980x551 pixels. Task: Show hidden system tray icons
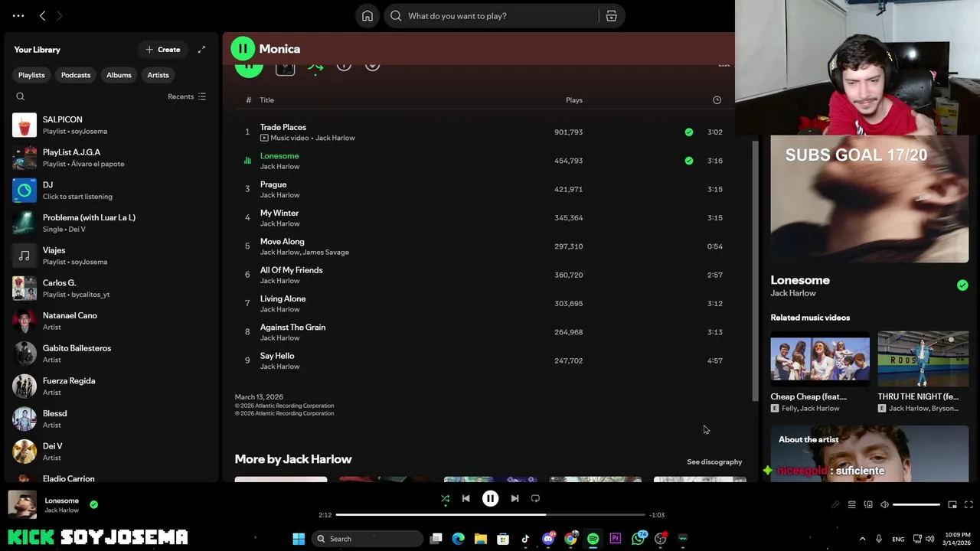(x=862, y=539)
